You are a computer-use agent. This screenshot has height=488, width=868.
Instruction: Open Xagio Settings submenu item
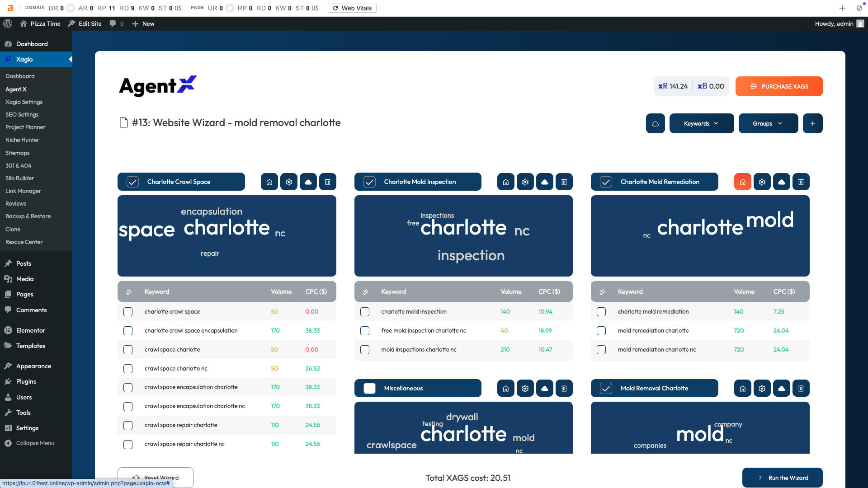(x=24, y=102)
